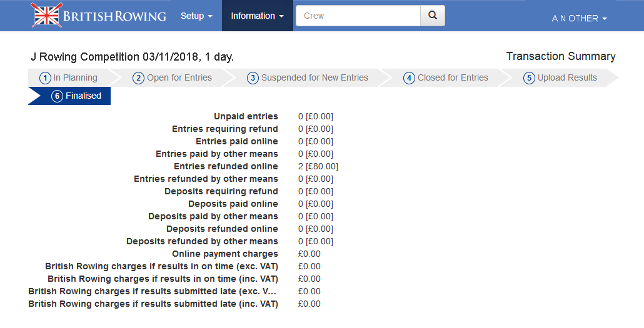Viewport: 644px width, 328px height.
Task: Open the A N OTHER user menu
Action: pyautogui.click(x=579, y=18)
